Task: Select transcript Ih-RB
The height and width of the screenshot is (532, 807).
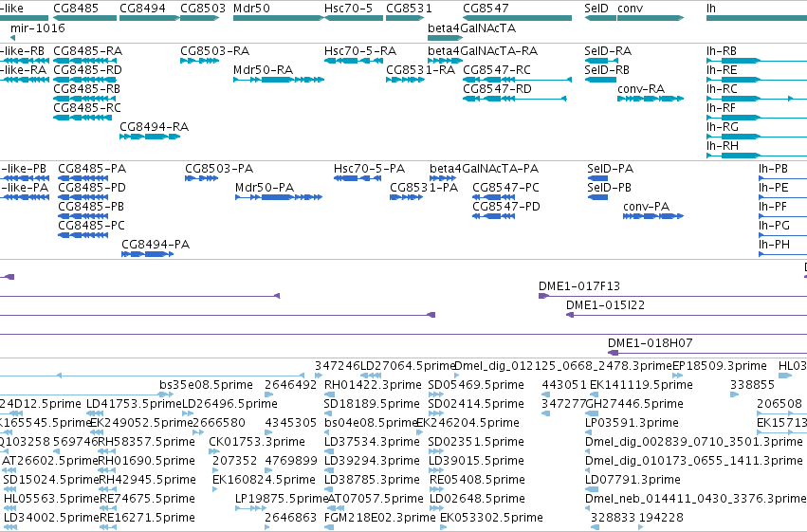Action: tap(757, 61)
